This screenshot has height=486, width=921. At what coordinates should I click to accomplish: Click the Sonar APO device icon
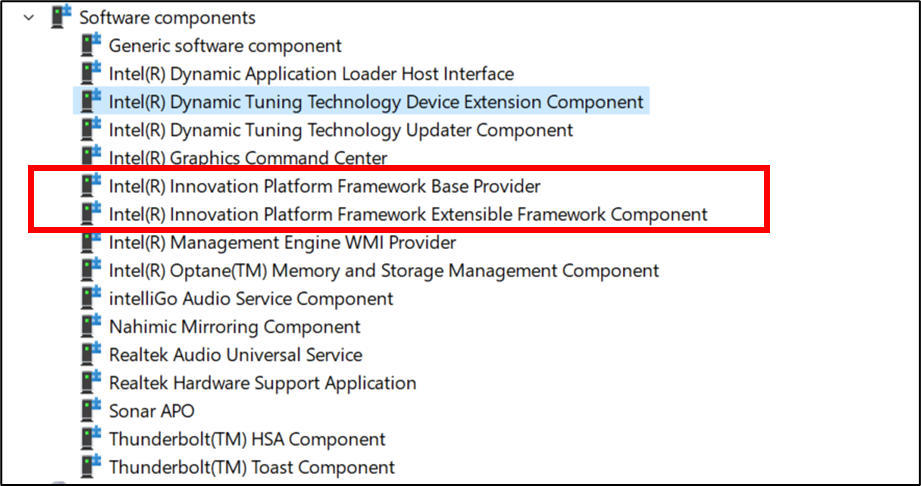[91, 410]
